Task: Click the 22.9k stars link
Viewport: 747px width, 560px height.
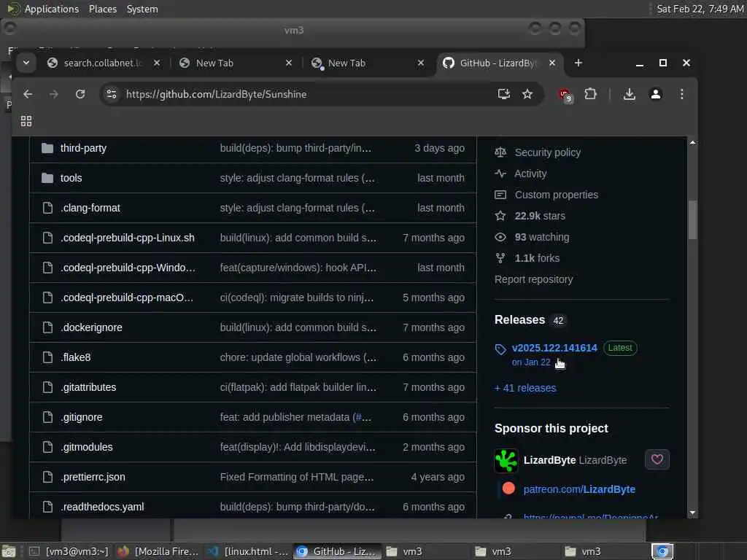Action: tap(540, 216)
